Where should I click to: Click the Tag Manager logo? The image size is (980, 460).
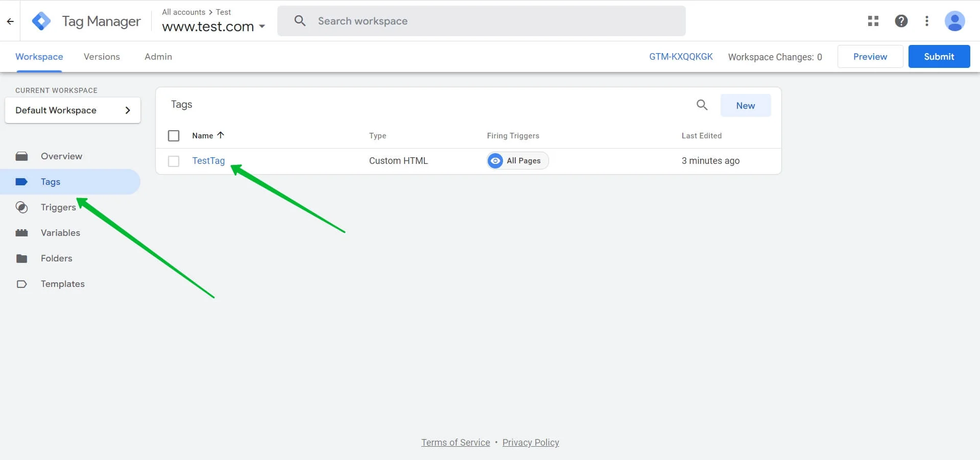click(x=41, y=21)
